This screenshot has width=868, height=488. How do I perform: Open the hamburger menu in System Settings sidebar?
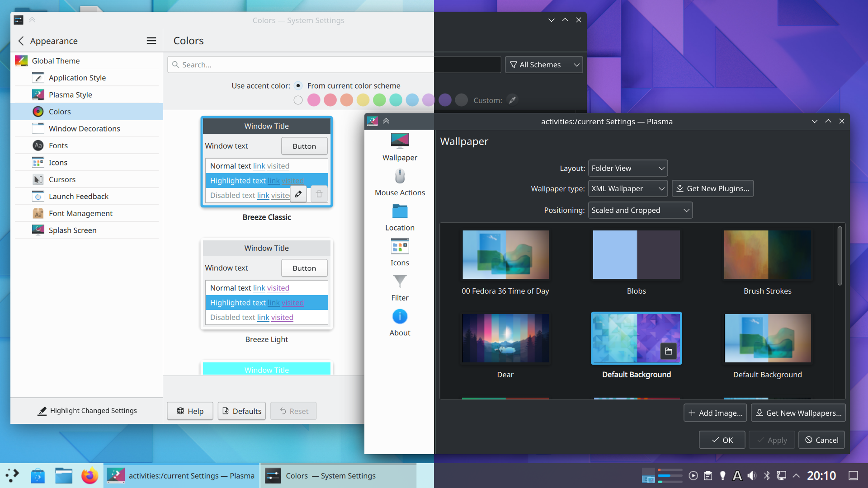[151, 41]
